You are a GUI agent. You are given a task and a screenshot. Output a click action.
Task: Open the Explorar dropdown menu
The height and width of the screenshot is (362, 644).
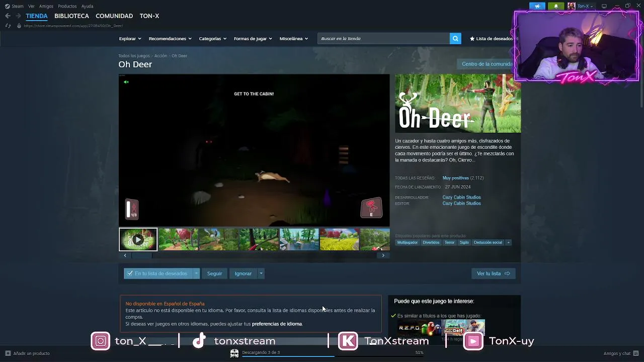[130, 39]
